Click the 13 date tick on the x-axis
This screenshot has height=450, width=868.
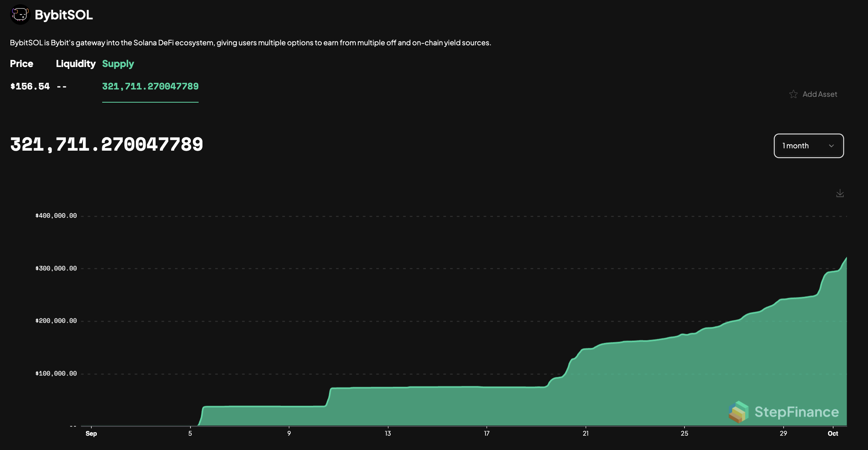tap(388, 433)
